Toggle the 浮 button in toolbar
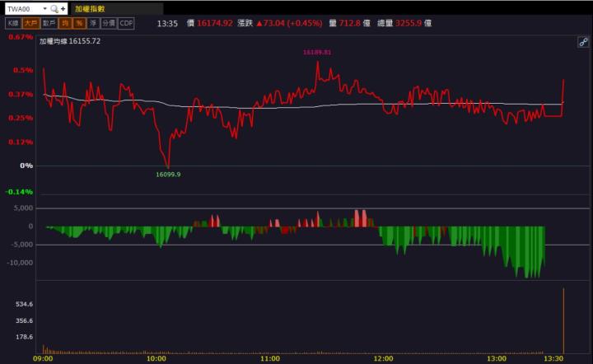Viewport: 593px width, 364px height. (x=93, y=23)
